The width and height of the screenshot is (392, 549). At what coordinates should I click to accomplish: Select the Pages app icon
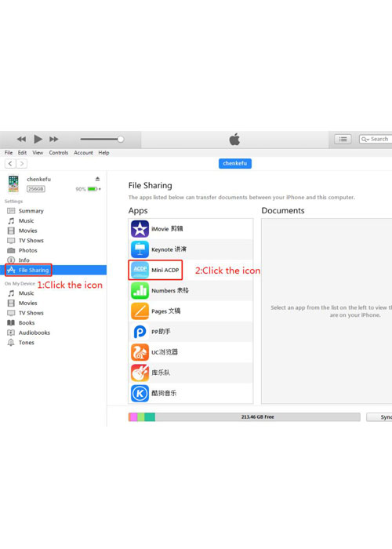[x=140, y=311]
